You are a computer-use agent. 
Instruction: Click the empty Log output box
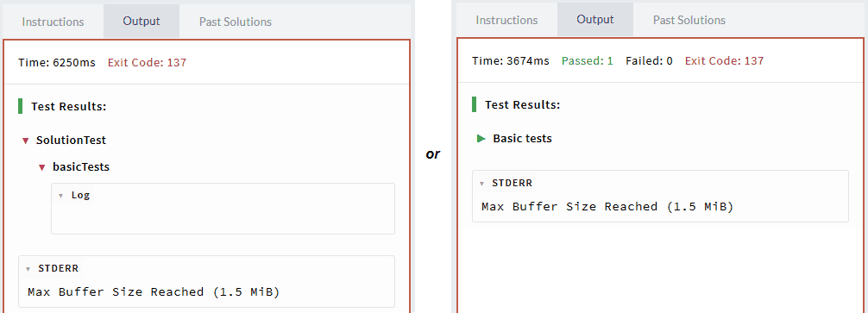pyautogui.click(x=223, y=209)
